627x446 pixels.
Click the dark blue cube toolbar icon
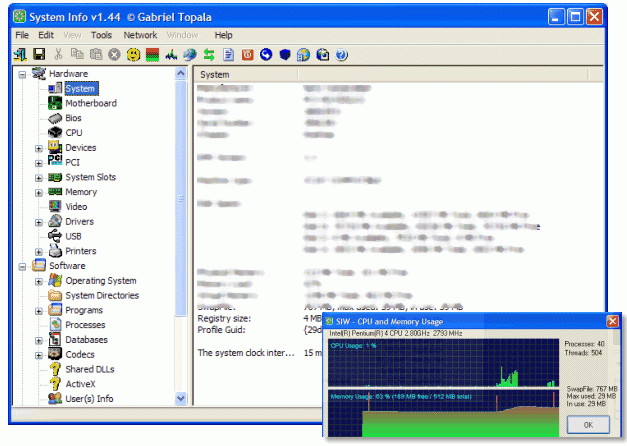(x=285, y=55)
